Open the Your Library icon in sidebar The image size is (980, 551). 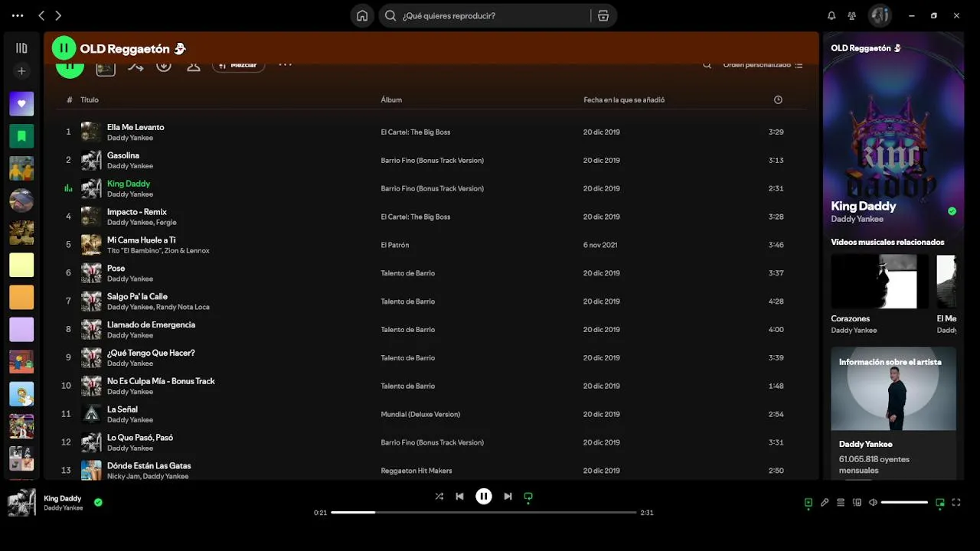[21, 48]
